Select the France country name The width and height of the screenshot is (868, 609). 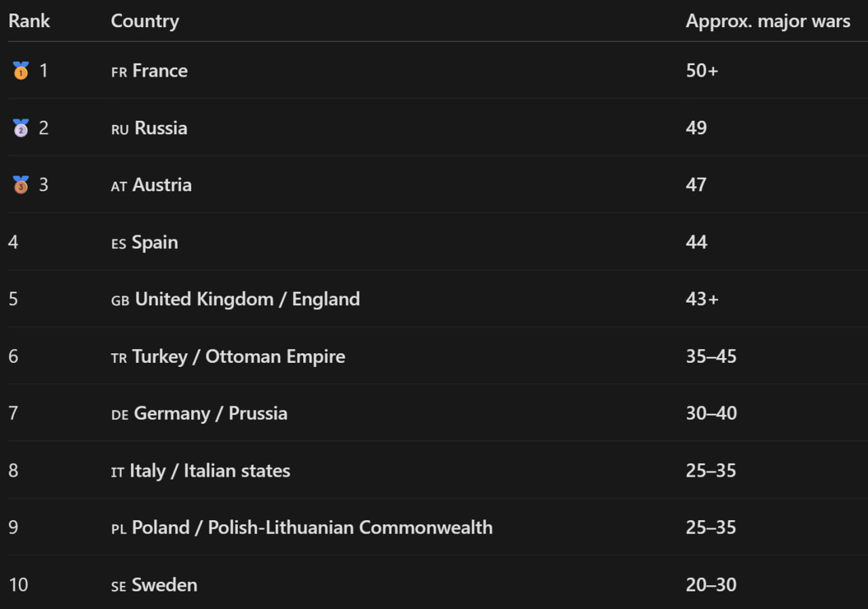pyautogui.click(x=160, y=71)
